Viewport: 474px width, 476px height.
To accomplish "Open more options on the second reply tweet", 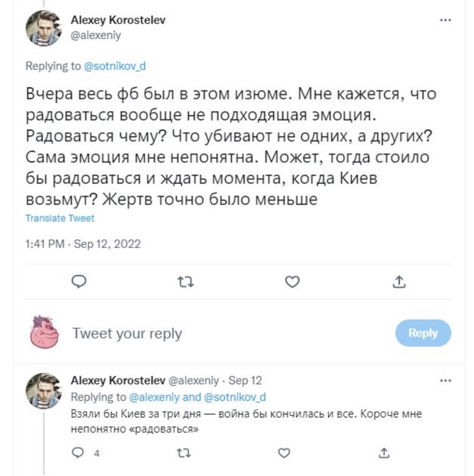I will coord(445,380).
